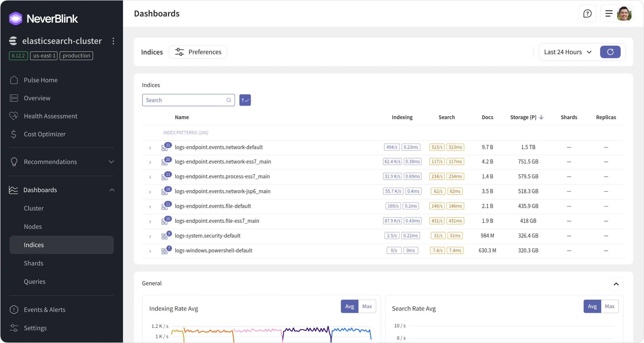The image size is (644, 343).
Task: Click the us-east-1 region tag
Action: [44, 56]
